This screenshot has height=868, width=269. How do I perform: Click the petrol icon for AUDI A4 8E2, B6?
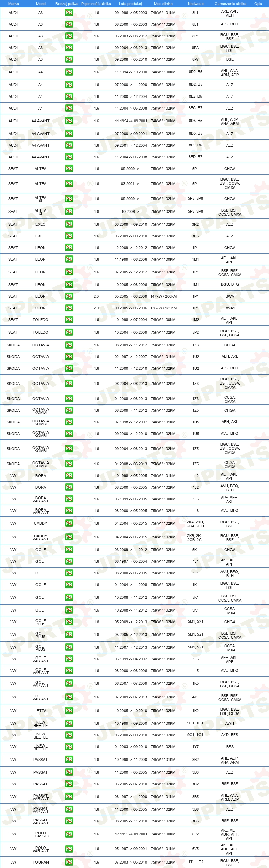[69, 96]
